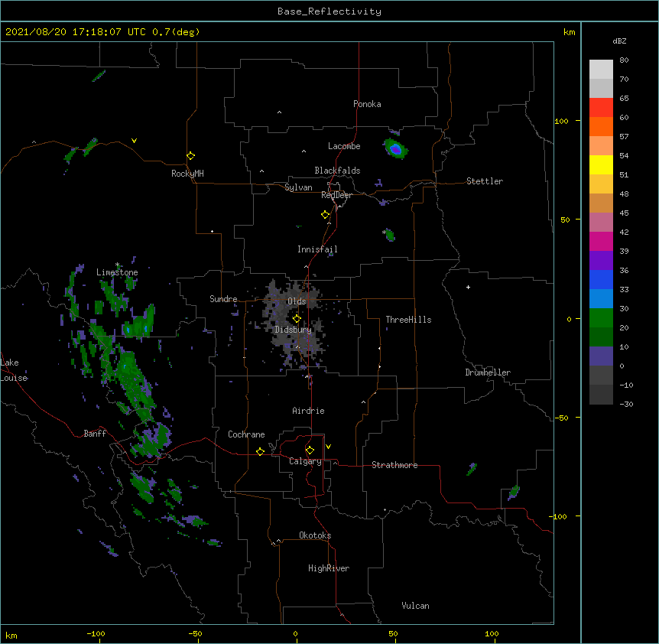This screenshot has width=659, height=644.
Task: Click the km unit label at bottom left
Action: [x=11, y=636]
